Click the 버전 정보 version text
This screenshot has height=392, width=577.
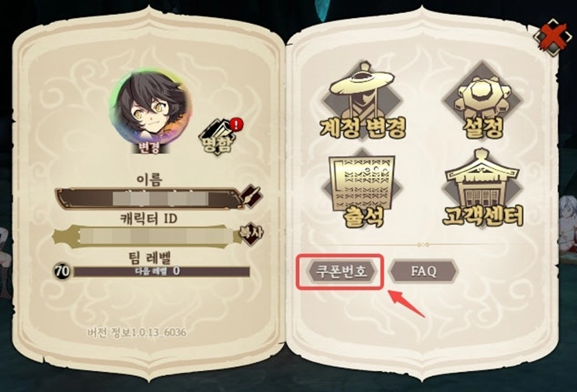click(136, 333)
